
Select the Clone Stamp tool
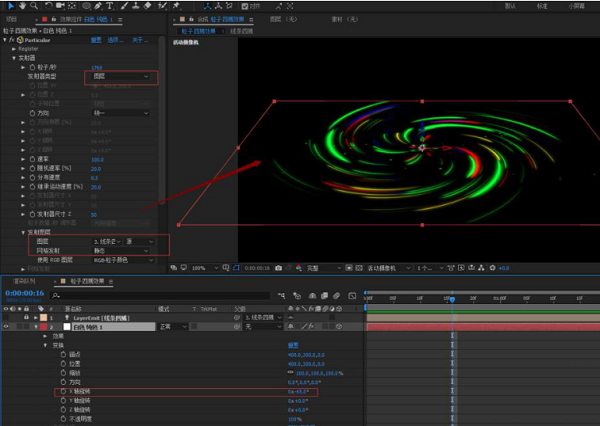(x=136, y=6)
